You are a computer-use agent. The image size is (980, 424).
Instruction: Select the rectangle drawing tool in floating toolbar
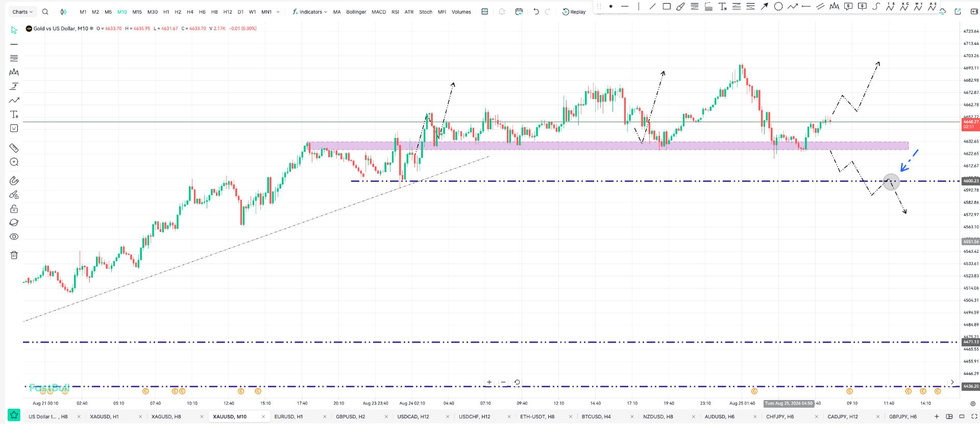pyautogui.click(x=667, y=7)
